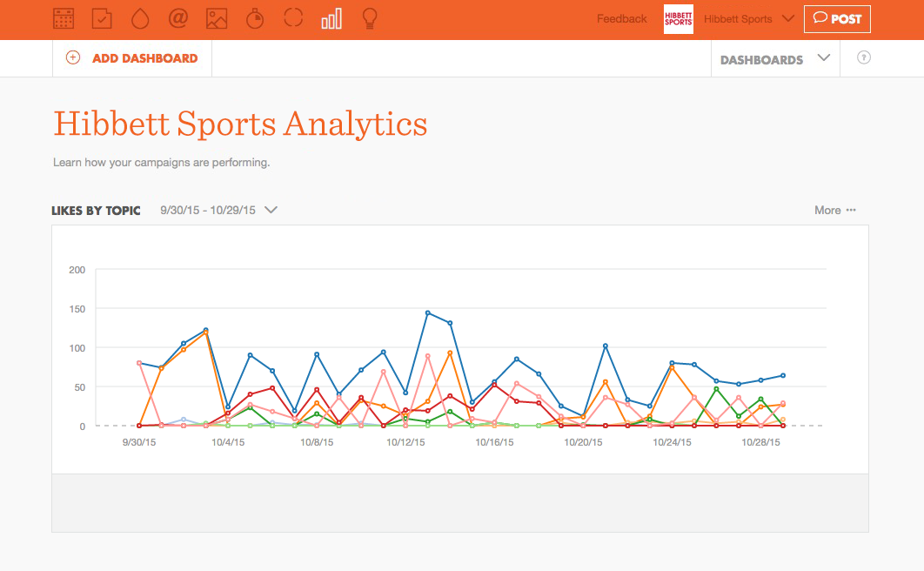The height and width of the screenshot is (571, 924).
Task: Click the water droplet icon
Action: coord(140,19)
